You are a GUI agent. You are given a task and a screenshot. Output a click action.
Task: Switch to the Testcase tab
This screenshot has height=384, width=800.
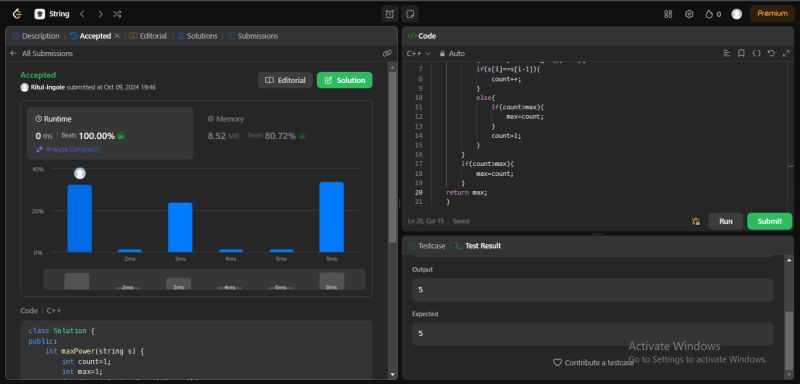[427, 246]
